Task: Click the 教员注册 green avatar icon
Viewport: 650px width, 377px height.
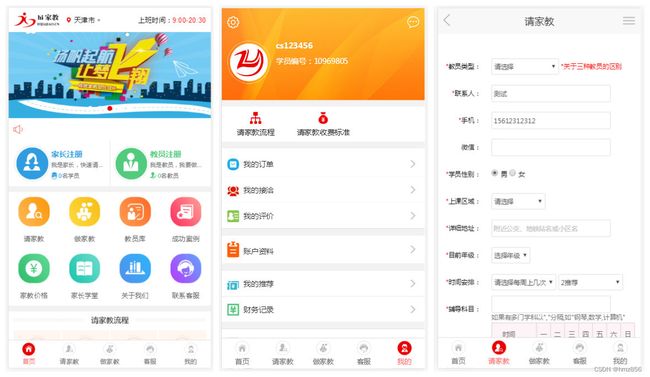Action: [x=131, y=163]
